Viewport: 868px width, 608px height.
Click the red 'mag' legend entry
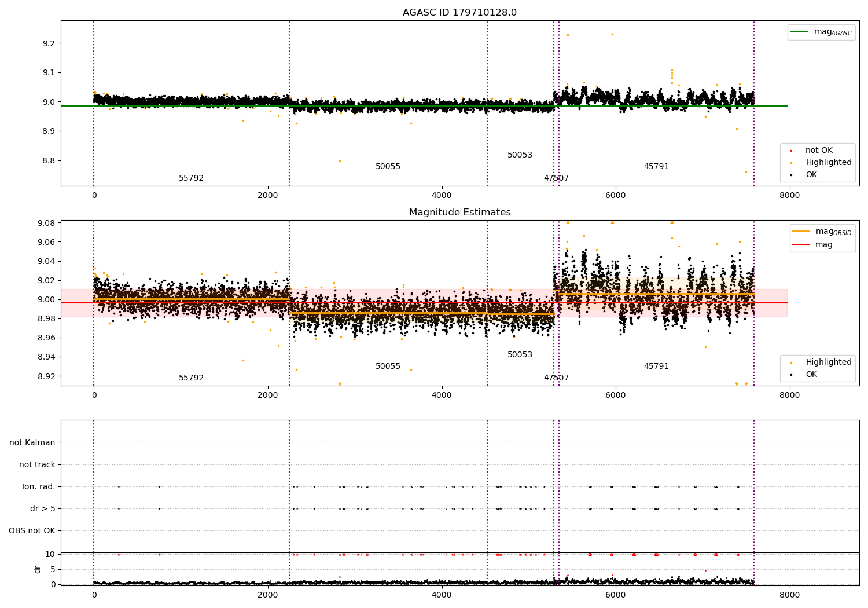(x=813, y=245)
